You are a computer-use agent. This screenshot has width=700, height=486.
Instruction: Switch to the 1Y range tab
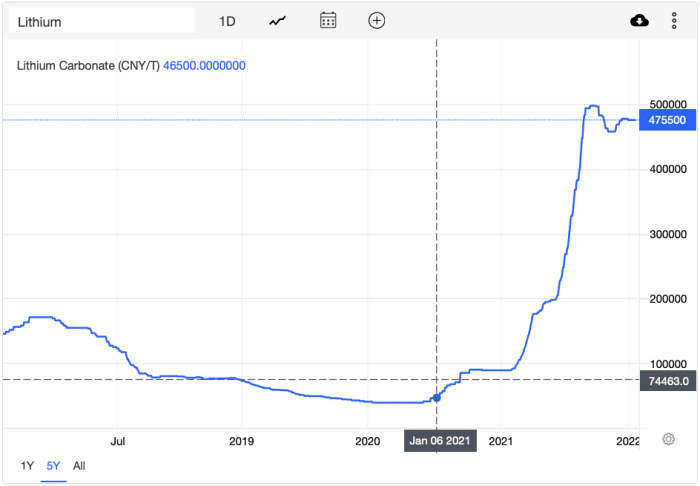[27, 466]
